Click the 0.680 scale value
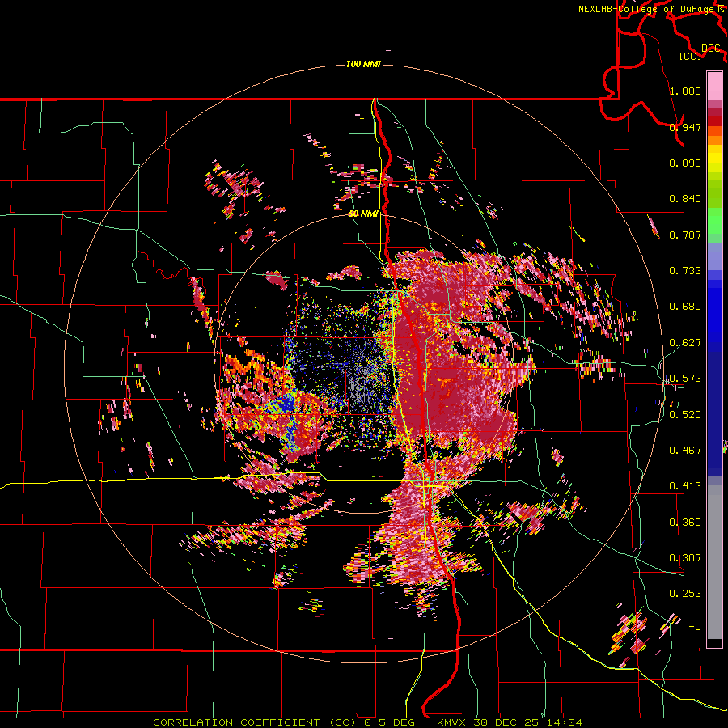This screenshot has height=728, width=728. pos(685,306)
